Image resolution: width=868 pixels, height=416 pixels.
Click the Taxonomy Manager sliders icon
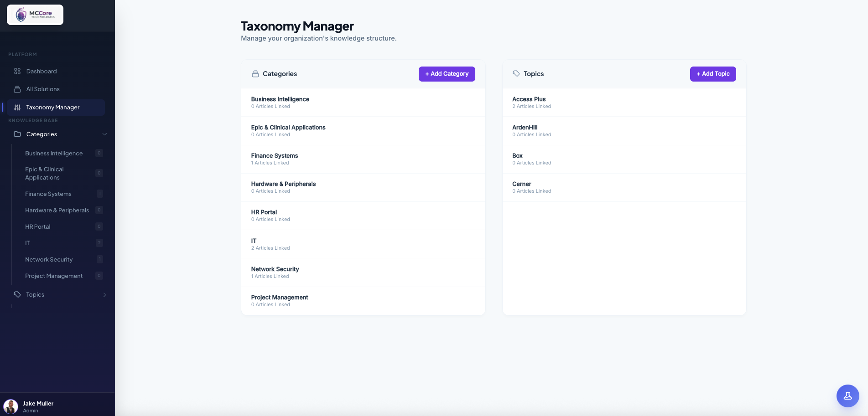coord(17,108)
